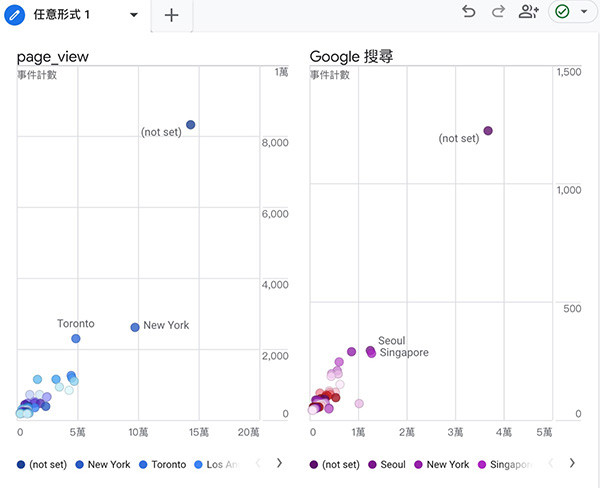Toggle the New York legend in page_view chart

[x=103, y=464]
